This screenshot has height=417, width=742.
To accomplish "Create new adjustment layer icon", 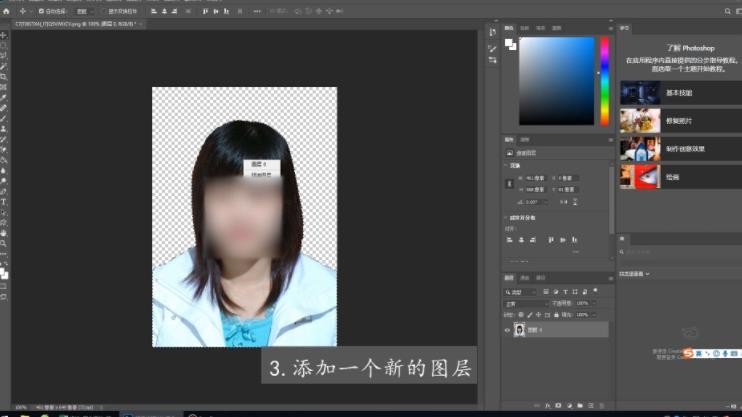I will point(569,406).
